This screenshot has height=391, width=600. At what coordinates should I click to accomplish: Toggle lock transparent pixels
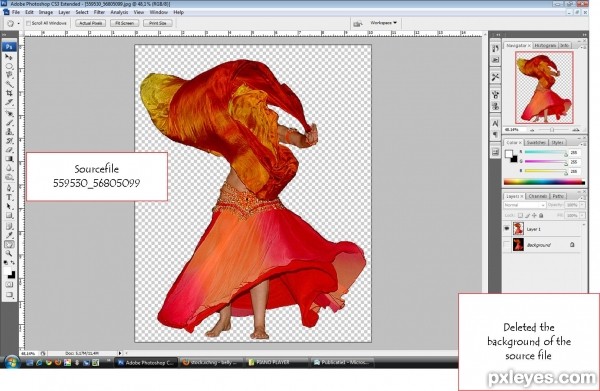click(x=520, y=216)
